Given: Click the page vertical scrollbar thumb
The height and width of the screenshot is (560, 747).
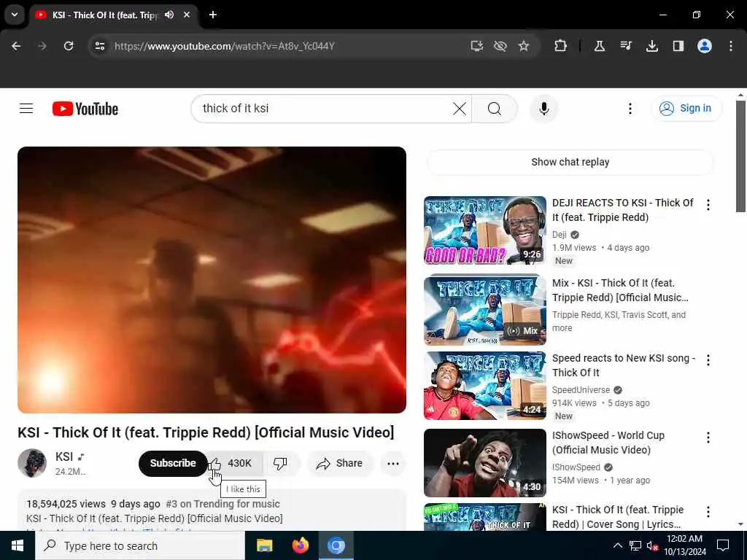Looking at the screenshot, I should (x=740, y=156).
